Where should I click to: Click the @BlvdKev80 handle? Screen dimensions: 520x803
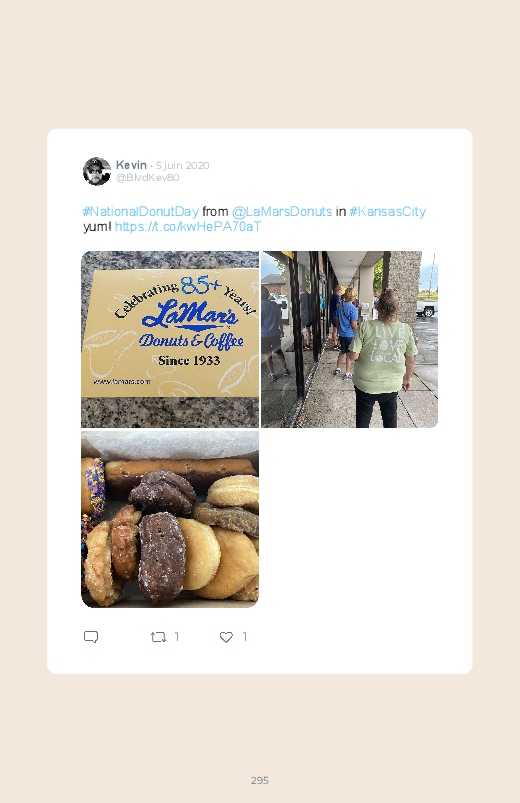click(x=148, y=177)
